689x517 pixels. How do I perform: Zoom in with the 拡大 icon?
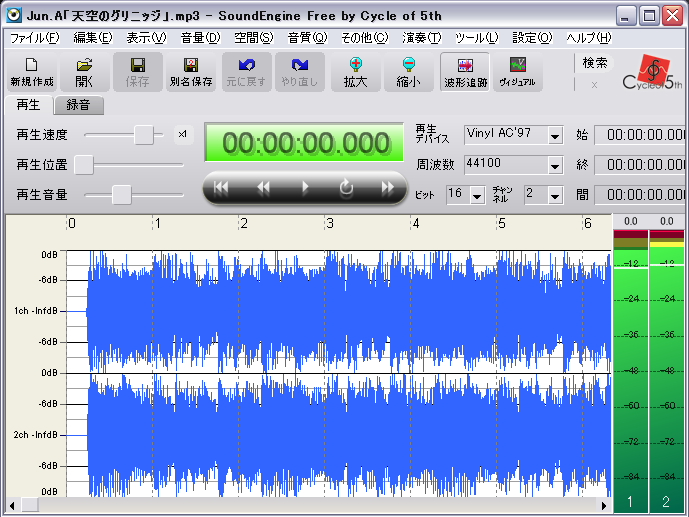tap(355, 72)
